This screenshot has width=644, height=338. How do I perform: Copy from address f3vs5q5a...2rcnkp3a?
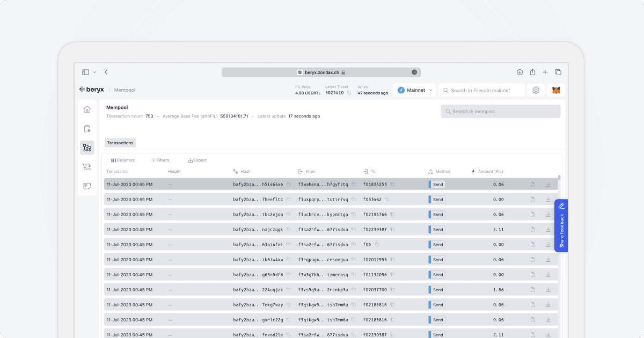coord(354,289)
